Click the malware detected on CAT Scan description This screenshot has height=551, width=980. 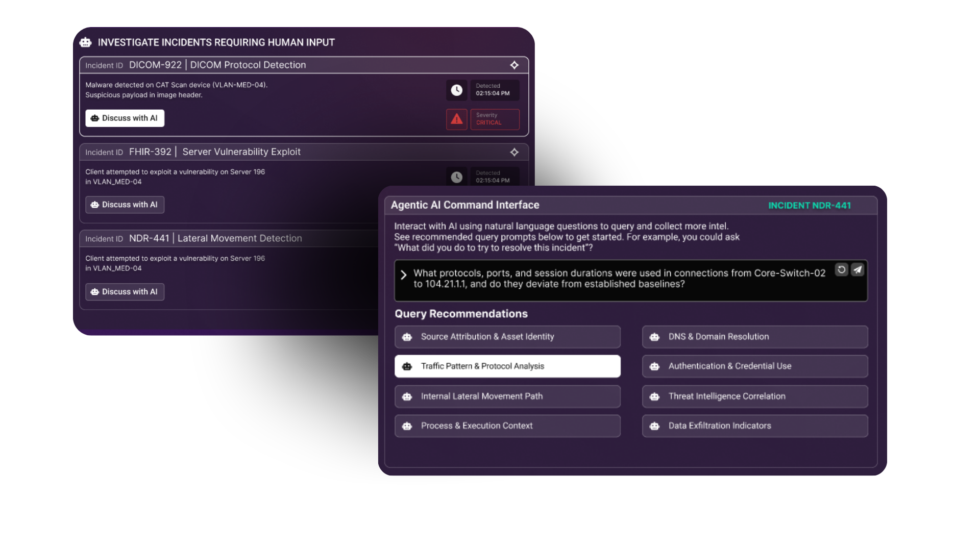pos(176,90)
